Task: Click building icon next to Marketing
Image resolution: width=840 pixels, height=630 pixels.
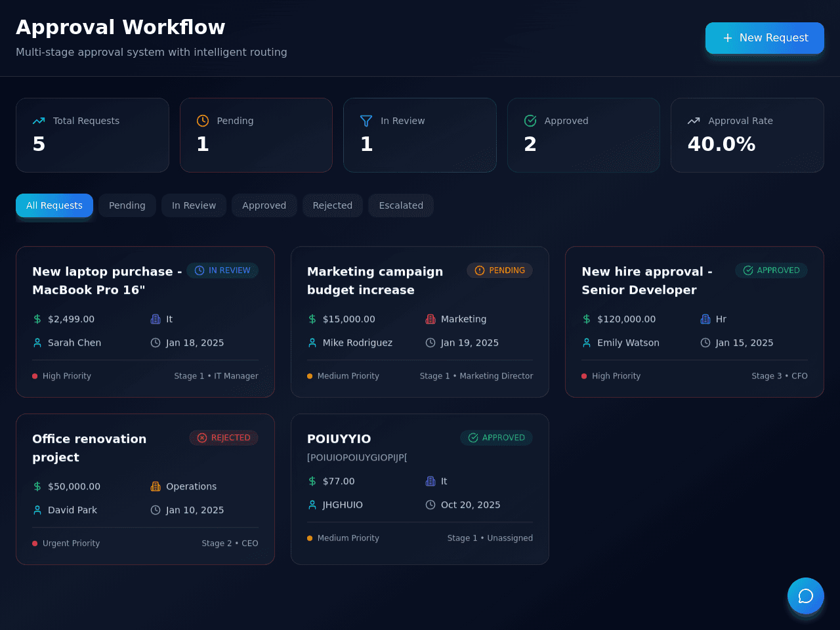Action: [x=430, y=319]
